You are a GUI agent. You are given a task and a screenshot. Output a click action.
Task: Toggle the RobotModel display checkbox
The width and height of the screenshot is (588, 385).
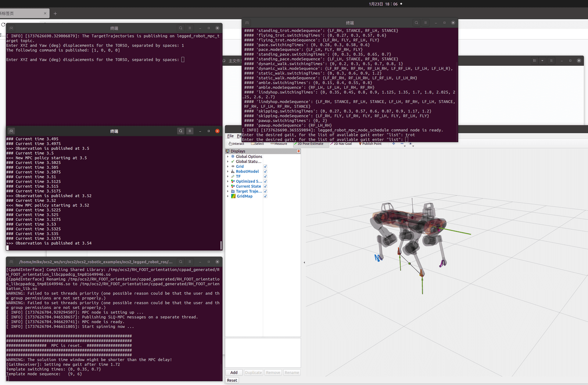pos(265,172)
